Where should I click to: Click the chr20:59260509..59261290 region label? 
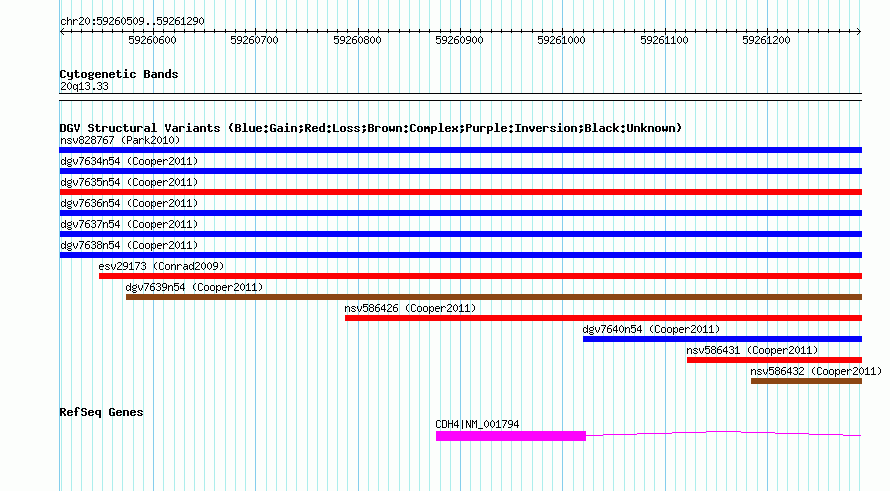(x=132, y=21)
